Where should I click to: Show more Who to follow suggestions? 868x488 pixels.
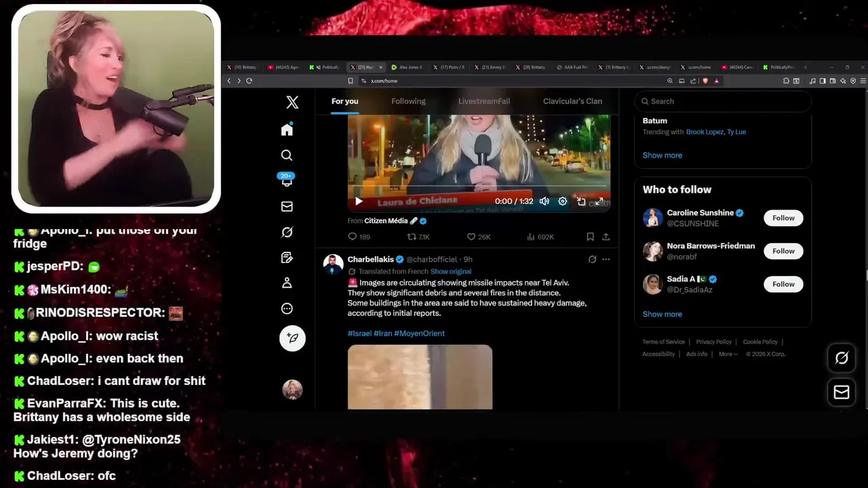[x=663, y=314]
